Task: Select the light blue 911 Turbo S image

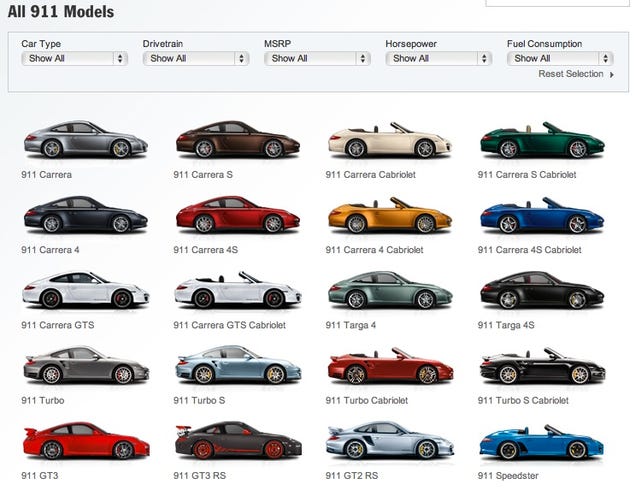Action: point(238,365)
